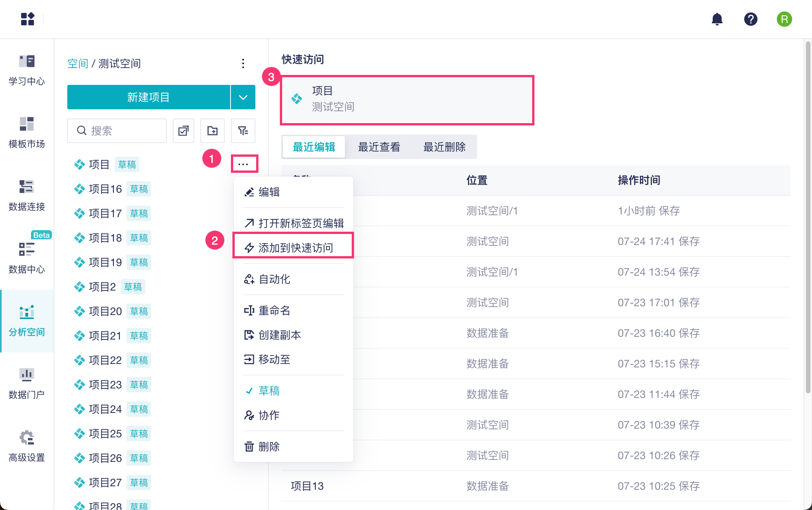Open the workspace vertical three-dot menu
812x510 pixels.
pyautogui.click(x=243, y=63)
